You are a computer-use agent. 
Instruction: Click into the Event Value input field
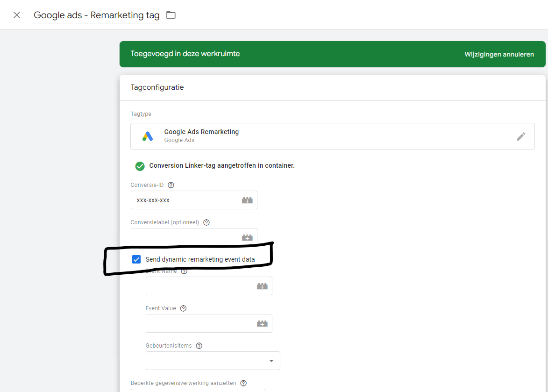point(199,323)
